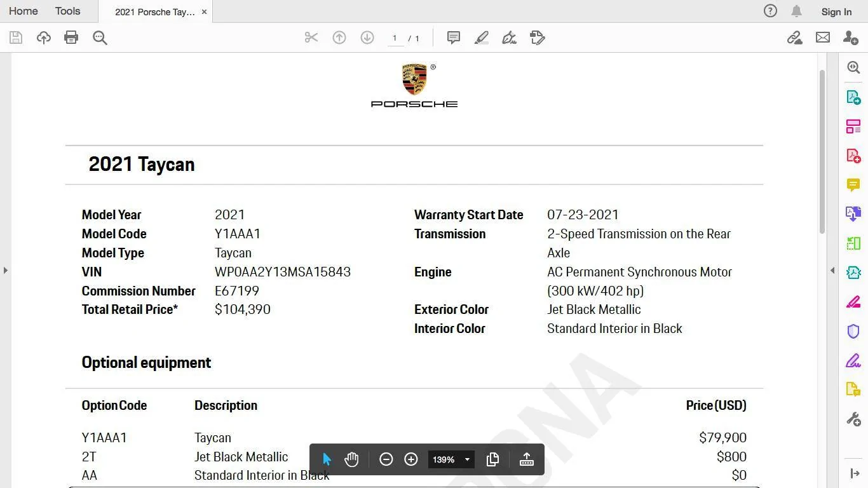Click Exterior Color value Jet Black Metallic

594,309
